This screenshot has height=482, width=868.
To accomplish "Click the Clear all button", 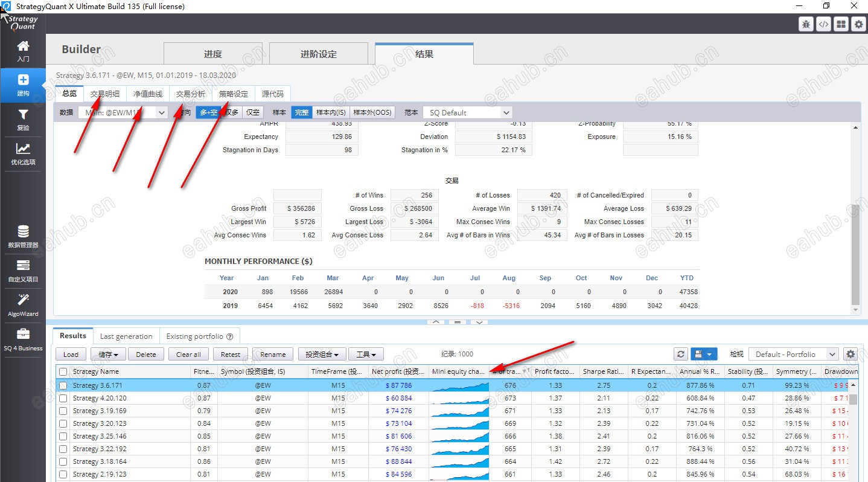I will click(188, 355).
